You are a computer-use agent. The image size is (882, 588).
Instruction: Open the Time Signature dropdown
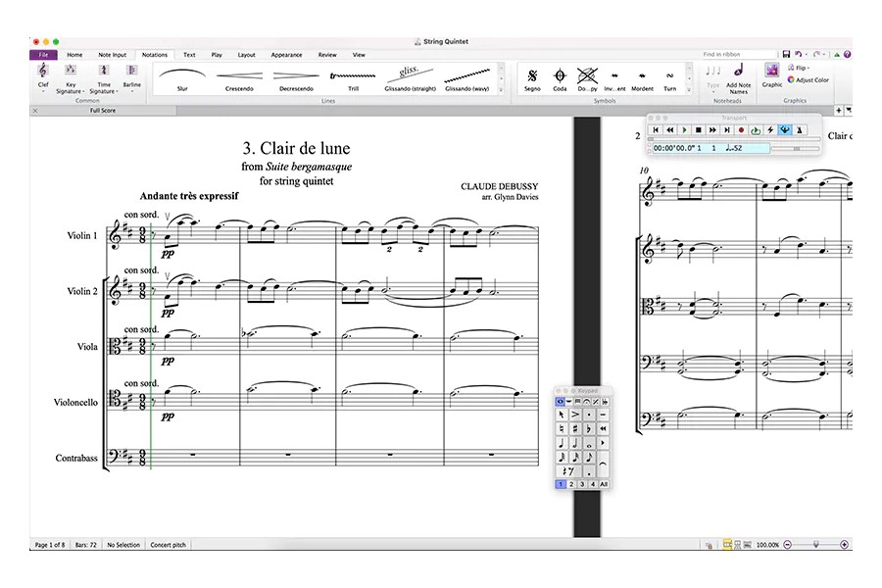pos(104,78)
